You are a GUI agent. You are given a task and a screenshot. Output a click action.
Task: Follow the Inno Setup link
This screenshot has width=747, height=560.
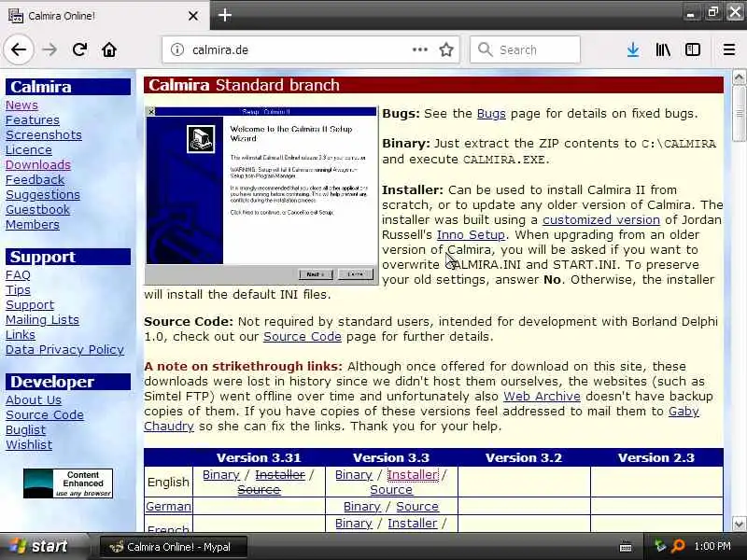point(471,235)
